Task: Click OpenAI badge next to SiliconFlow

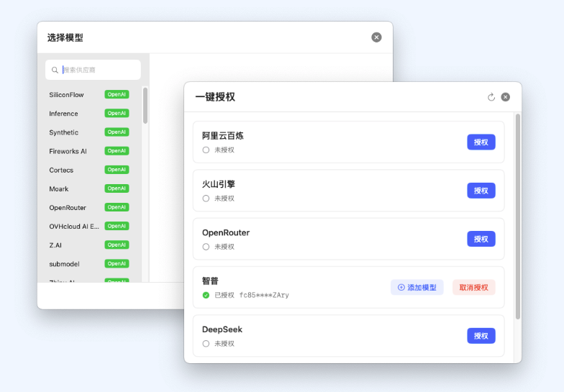Action: pyautogui.click(x=117, y=94)
